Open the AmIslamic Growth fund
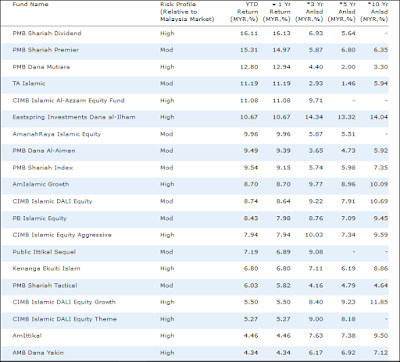This screenshot has width=400, height=362. click(41, 184)
